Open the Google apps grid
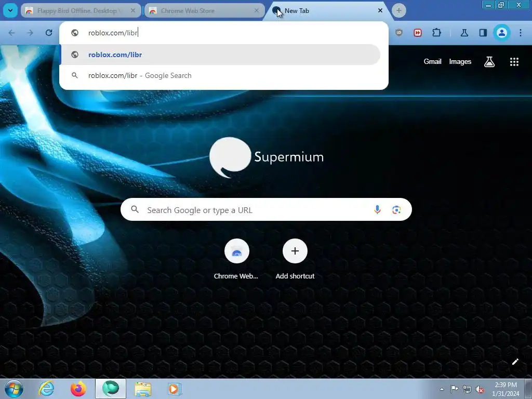 point(514,61)
